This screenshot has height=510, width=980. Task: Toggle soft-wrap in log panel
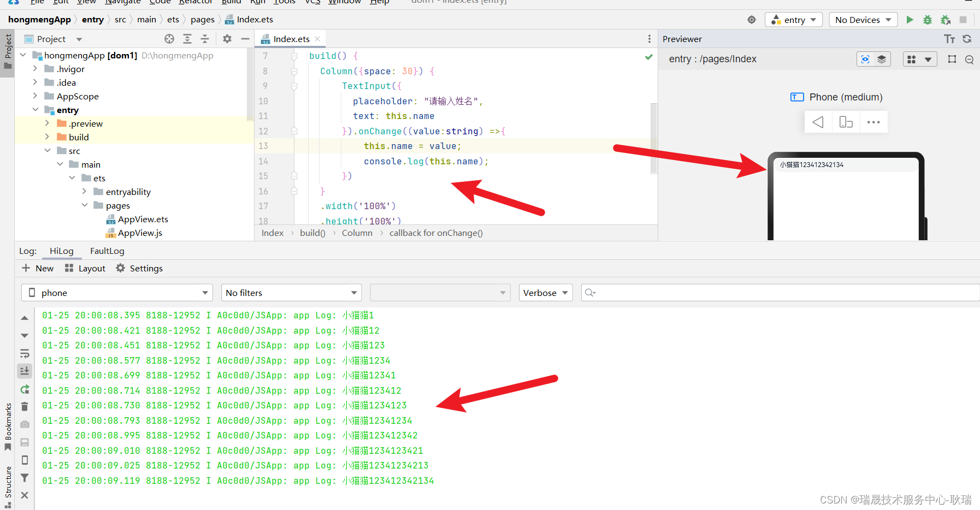25,353
